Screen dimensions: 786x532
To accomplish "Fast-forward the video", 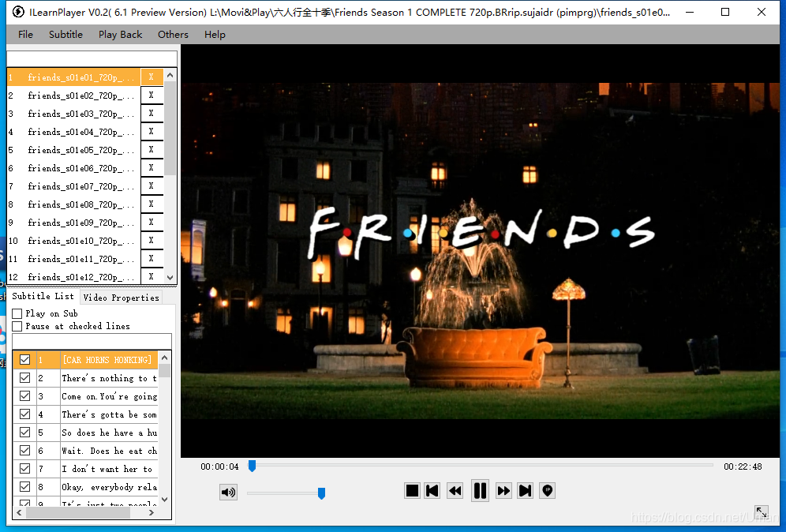I will coord(503,490).
